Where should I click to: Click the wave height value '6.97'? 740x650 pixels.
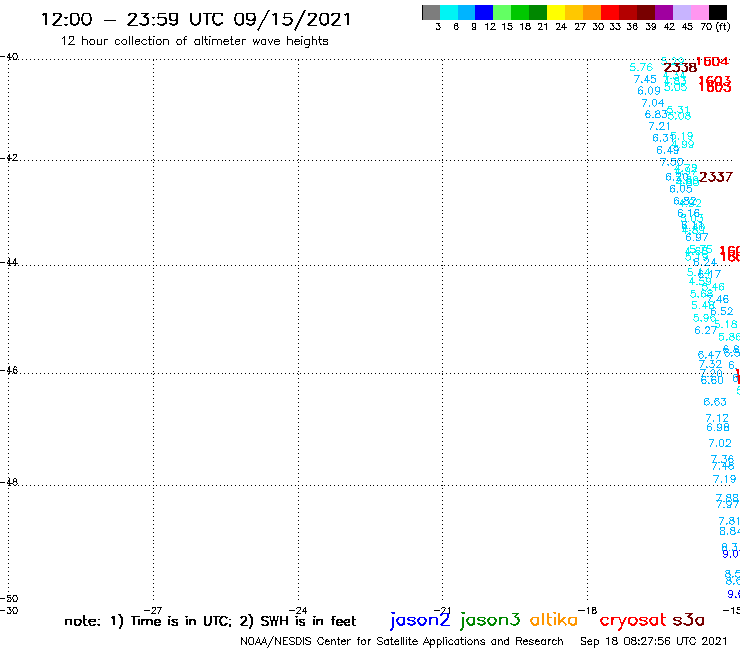point(697,237)
